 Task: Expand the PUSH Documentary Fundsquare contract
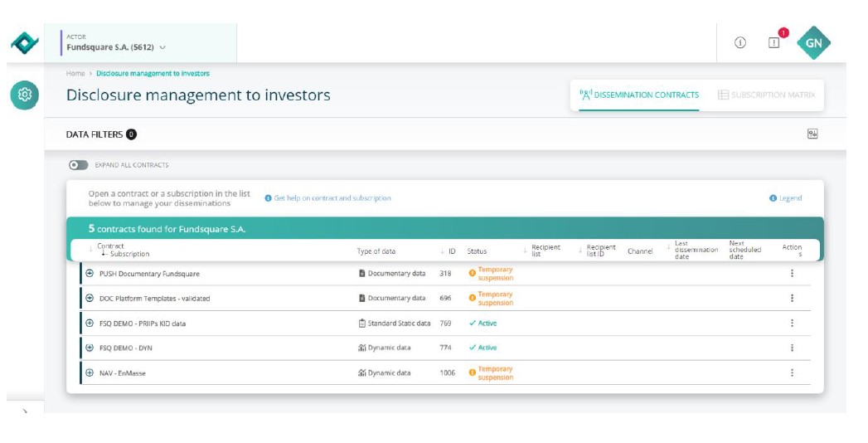(x=90, y=274)
